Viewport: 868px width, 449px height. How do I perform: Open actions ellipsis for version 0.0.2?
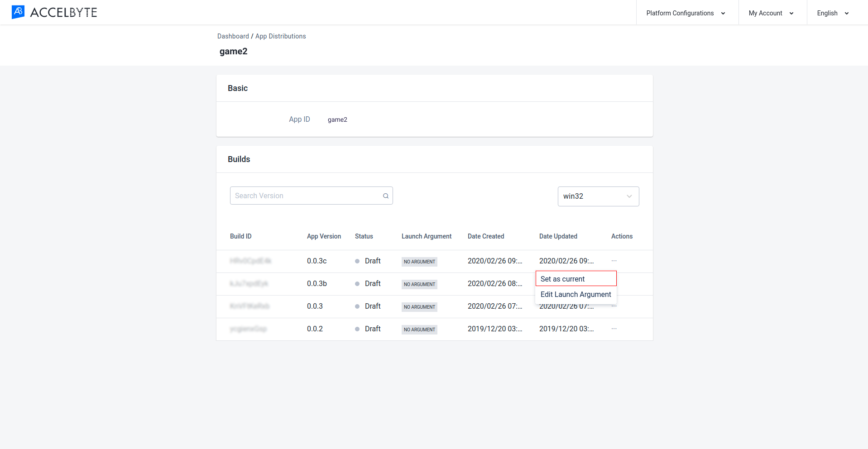(x=614, y=329)
